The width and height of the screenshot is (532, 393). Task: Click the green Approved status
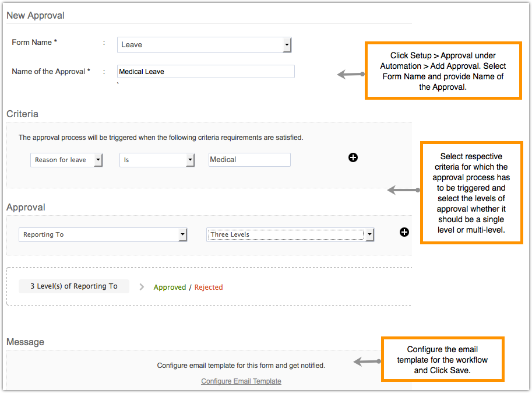click(170, 287)
